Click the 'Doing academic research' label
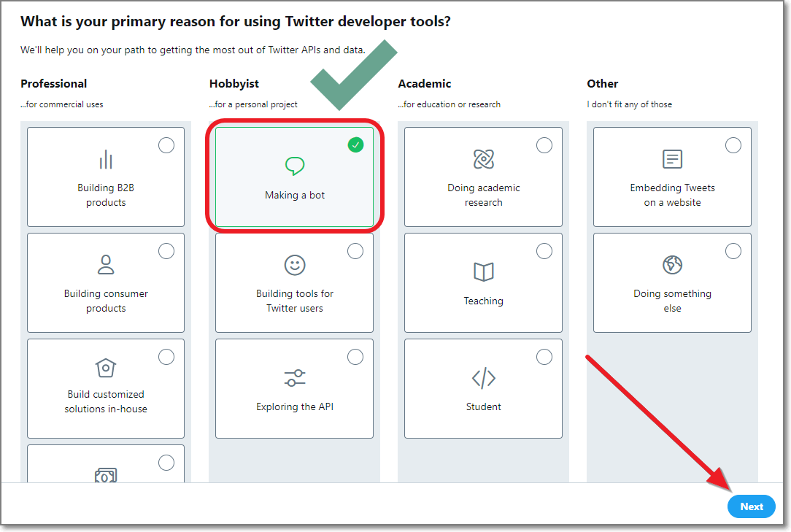Viewport: 791px width, 532px height. (x=484, y=195)
